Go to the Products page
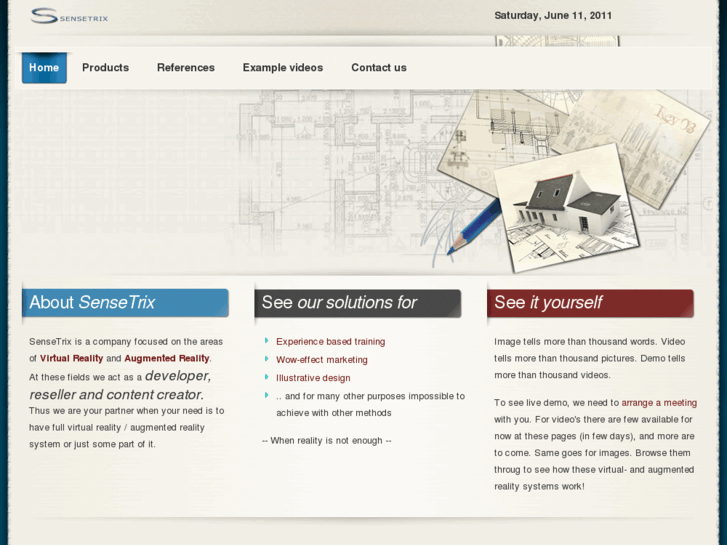Image resolution: width=727 pixels, height=545 pixels. click(105, 68)
